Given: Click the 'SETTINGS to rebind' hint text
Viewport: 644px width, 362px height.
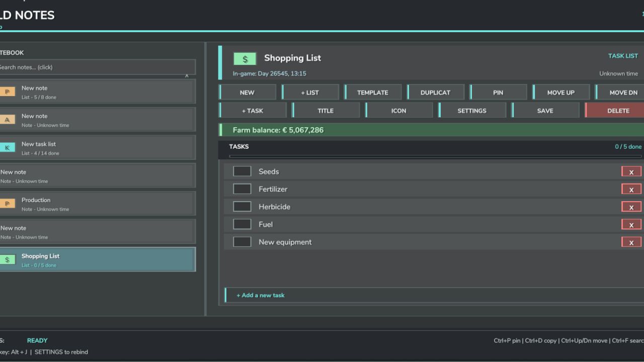Looking at the screenshot, I should 61,352.
